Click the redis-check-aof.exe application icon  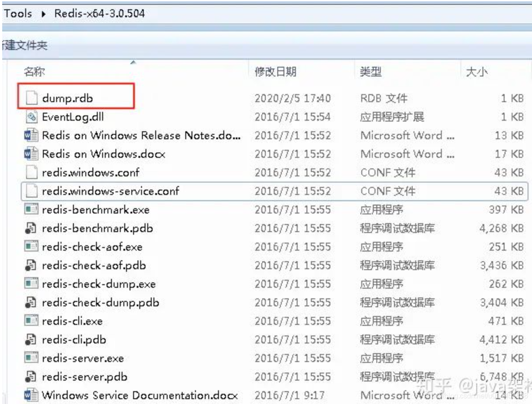[31, 247]
